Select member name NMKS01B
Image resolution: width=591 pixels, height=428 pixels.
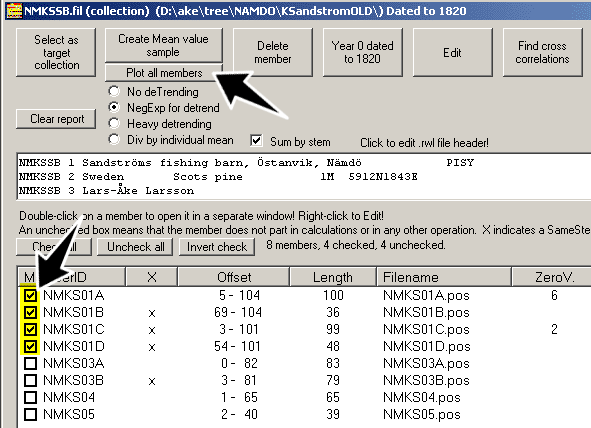tap(73, 312)
